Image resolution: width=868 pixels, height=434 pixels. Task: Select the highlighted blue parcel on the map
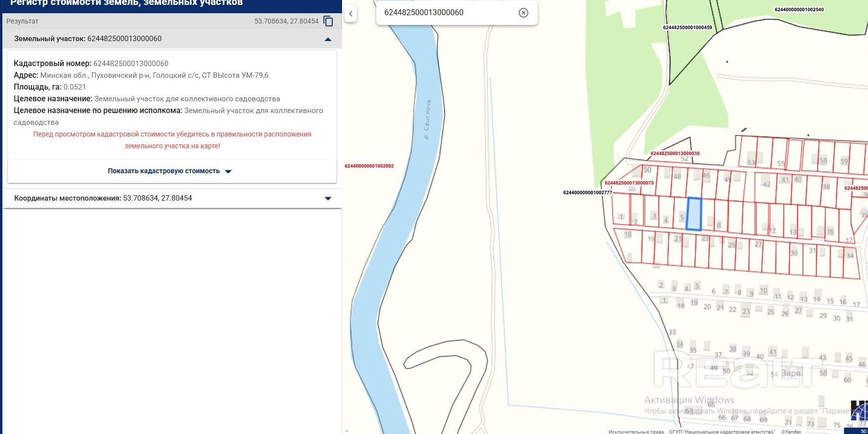pyautogui.click(x=694, y=214)
